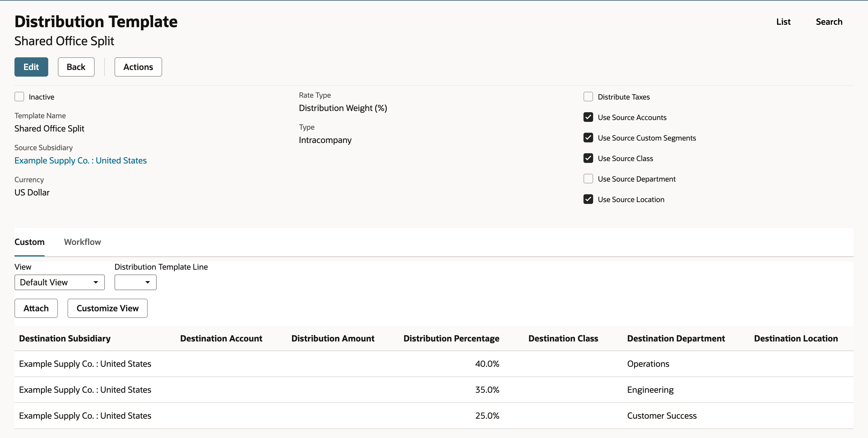Go back with the Back button
868x438 pixels.
[x=76, y=67]
